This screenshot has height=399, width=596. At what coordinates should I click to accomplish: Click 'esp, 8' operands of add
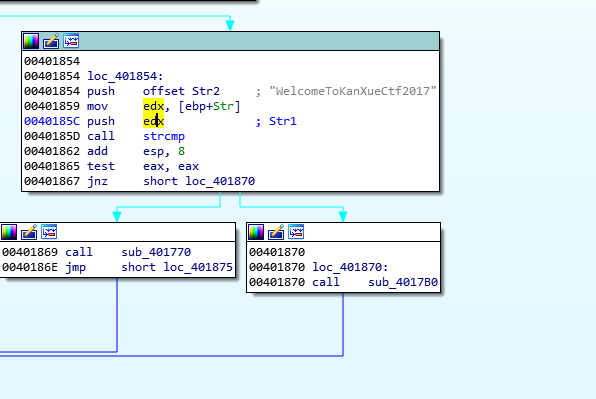pyautogui.click(x=164, y=151)
